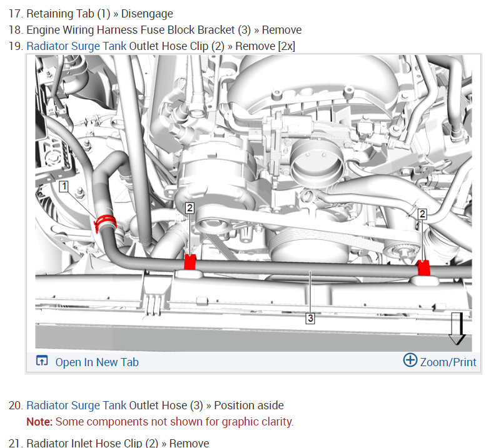
Task: Open the Open In New Tab link
Action: [97, 362]
